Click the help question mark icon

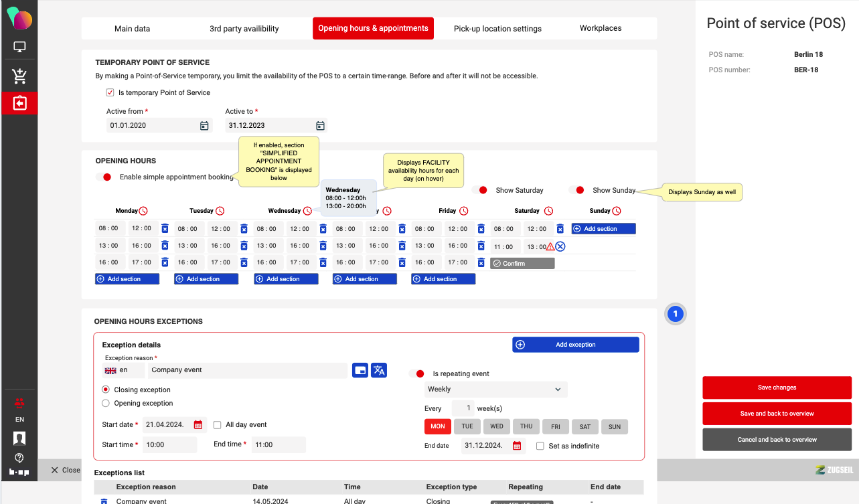[x=19, y=458]
